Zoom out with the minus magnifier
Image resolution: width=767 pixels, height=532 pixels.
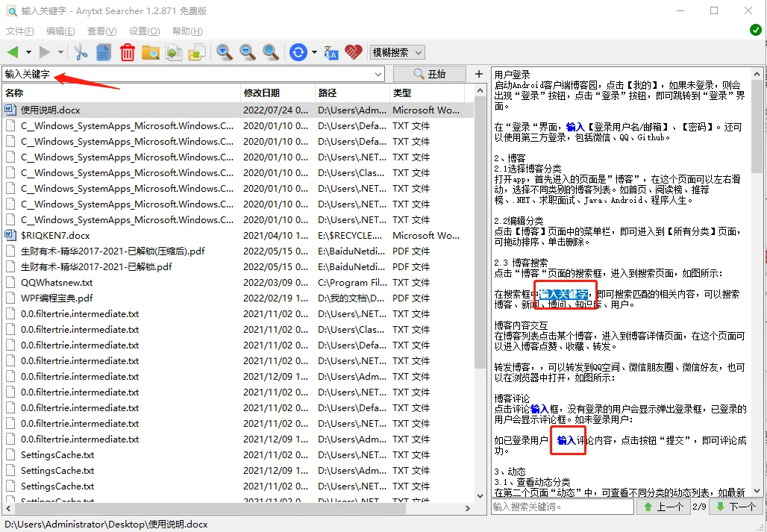click(248, 51)
